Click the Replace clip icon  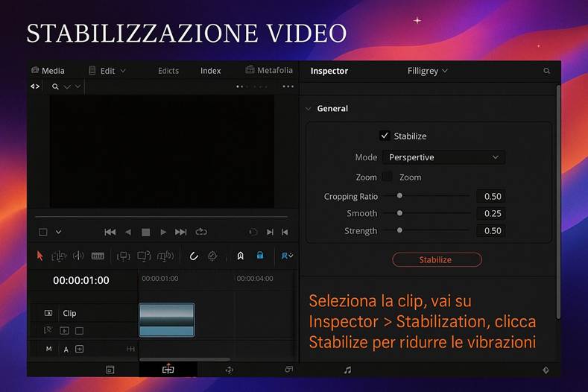pyautogui.click(x=165, y=256)
